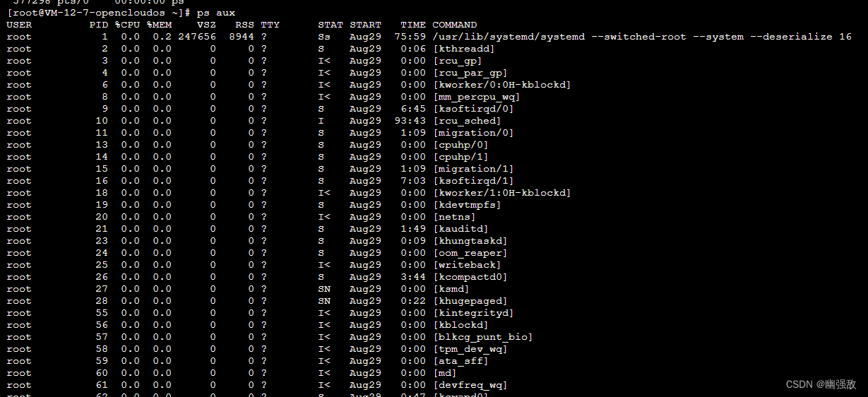Click the PID column header

(99, 25)
